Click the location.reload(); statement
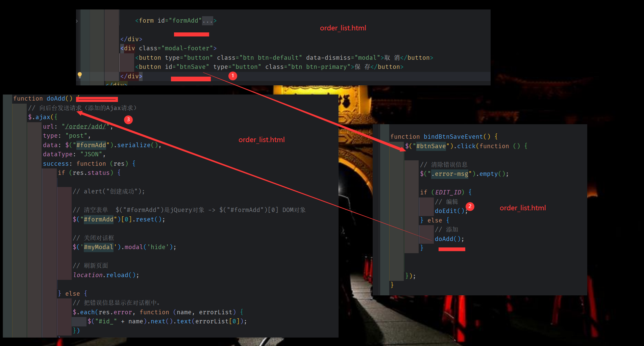 (106, 275)
